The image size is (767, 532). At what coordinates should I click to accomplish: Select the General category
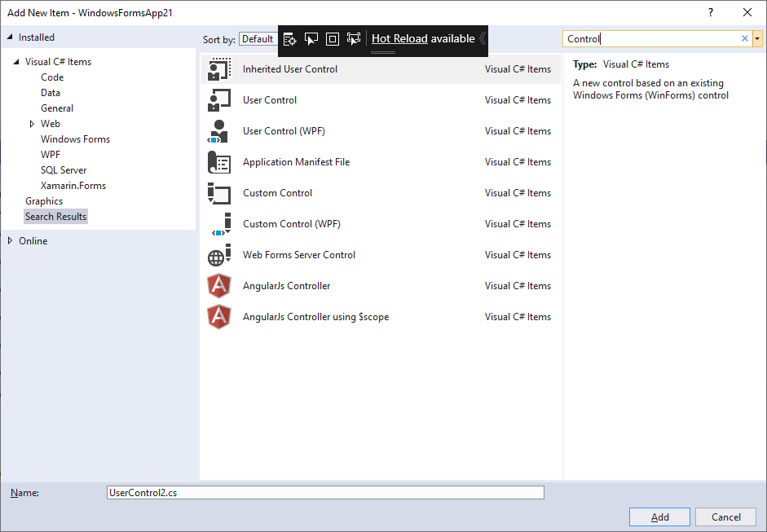[57, 108]
